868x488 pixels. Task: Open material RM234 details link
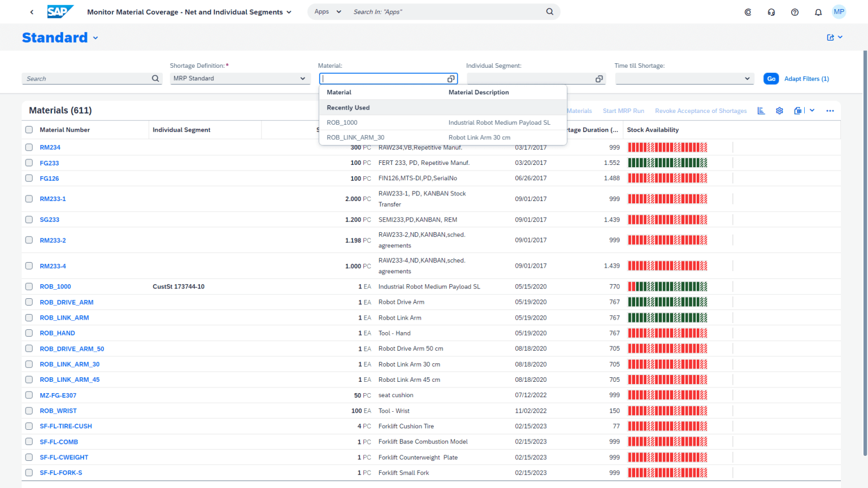[50, 147]
